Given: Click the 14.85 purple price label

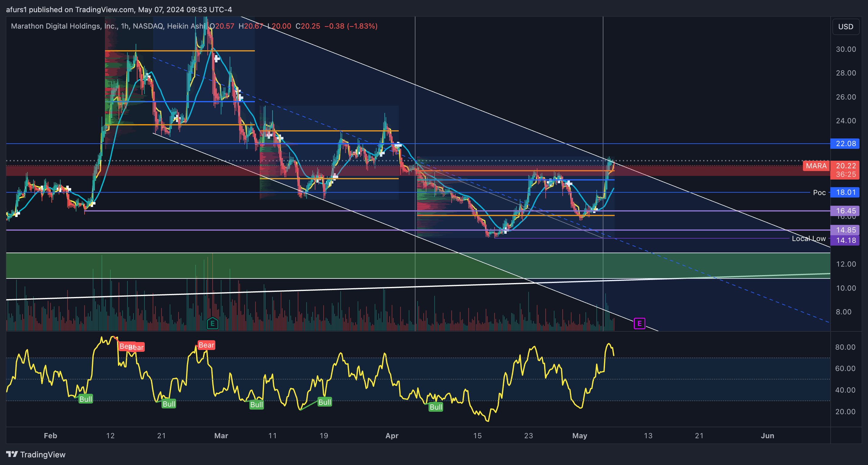Looking at the screenshot, I should point(845,230).
